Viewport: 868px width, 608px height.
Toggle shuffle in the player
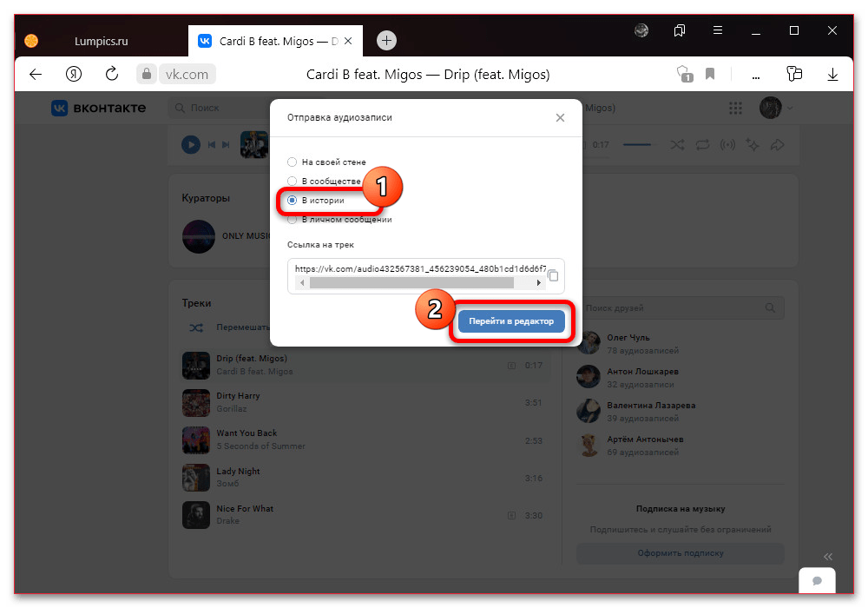point(677,145)
